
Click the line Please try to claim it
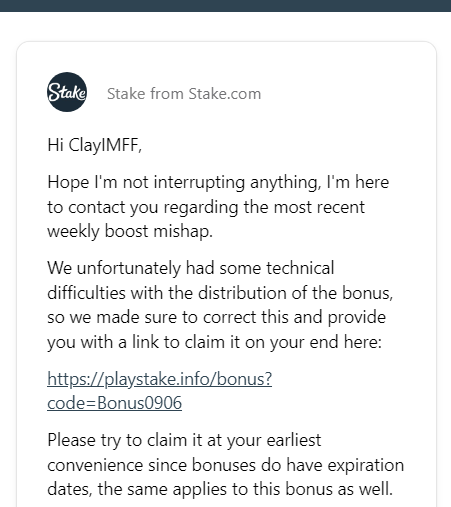pyautogui.click(x=184, y=440)
